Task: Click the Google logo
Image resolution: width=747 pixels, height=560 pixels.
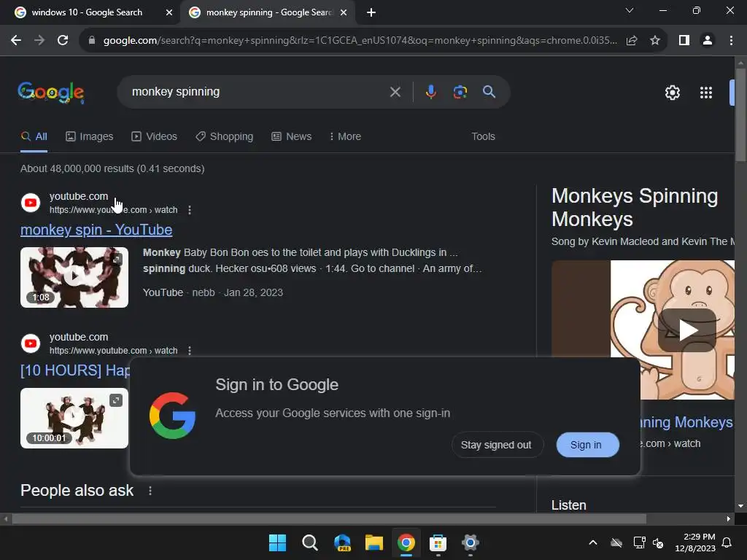Action: [51, 92]
